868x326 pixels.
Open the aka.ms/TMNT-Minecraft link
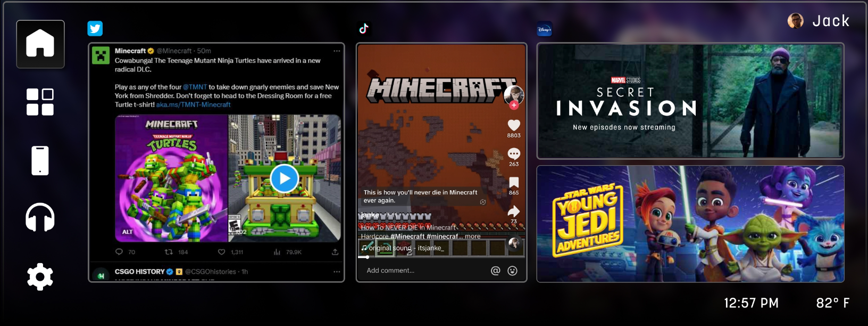coord(193,105)
